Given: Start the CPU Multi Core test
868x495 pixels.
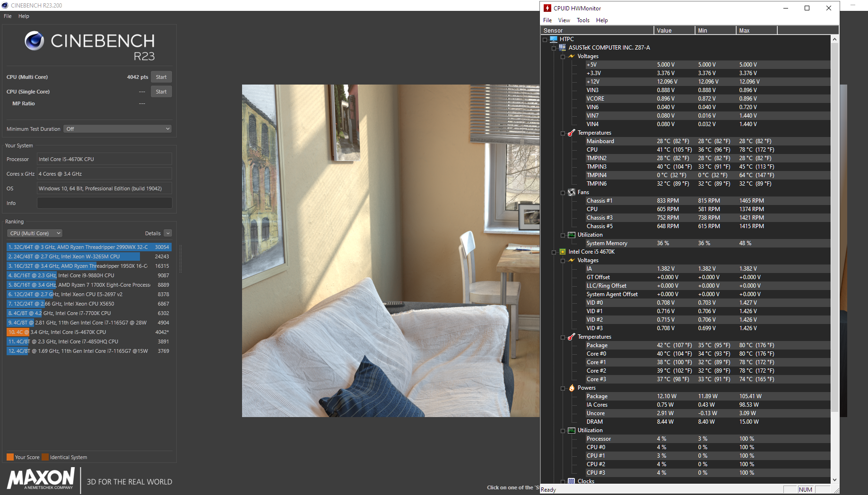Looking at the screenshot, I should (x=161, y=77).
